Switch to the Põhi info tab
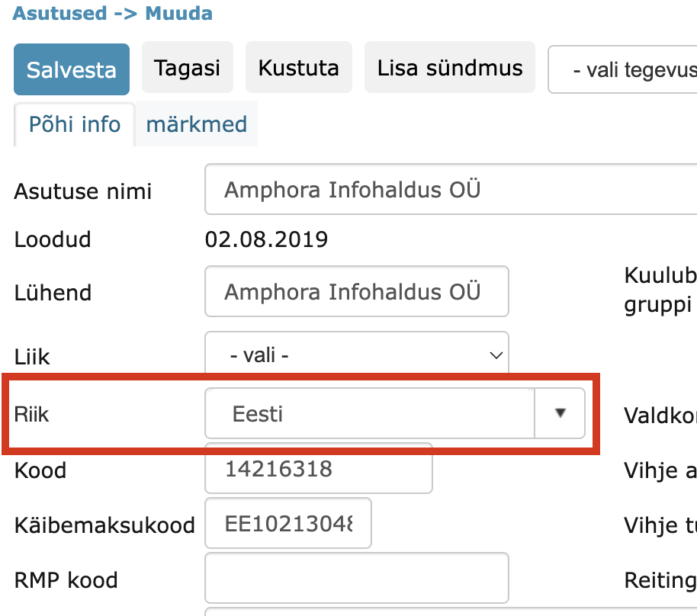The image size is (697, 616). point(73,124)
